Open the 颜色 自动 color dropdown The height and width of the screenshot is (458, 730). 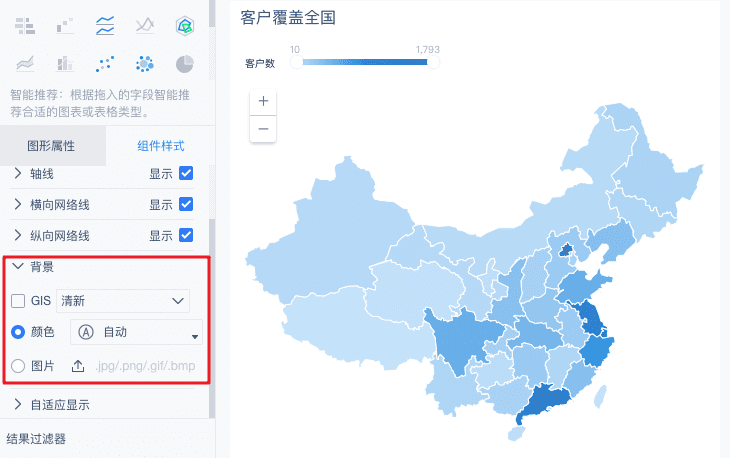tap(136, 333)
